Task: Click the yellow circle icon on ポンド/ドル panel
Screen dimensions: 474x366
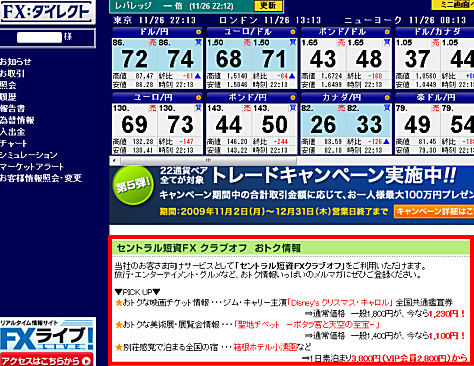Action: click(387, 32)
